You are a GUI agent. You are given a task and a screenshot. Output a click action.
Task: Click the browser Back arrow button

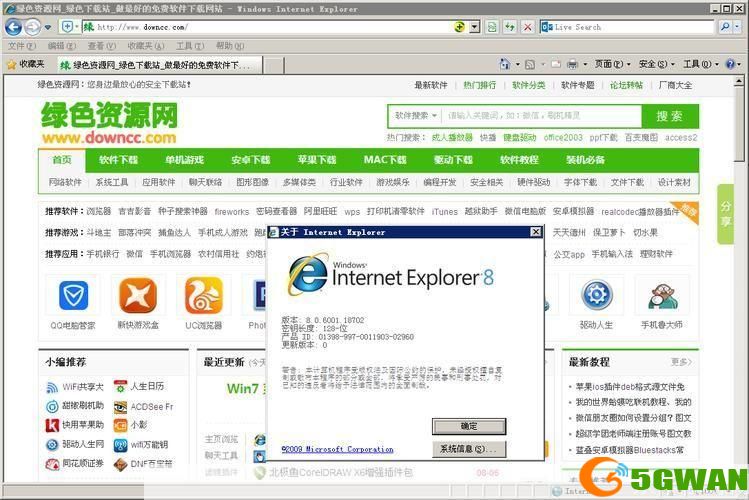pos(13,27)
